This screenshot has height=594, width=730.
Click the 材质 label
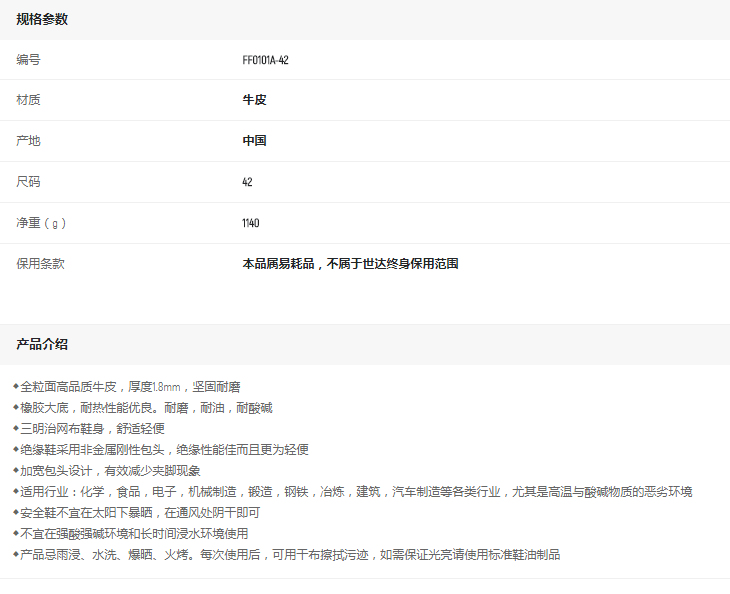(29, 100)
